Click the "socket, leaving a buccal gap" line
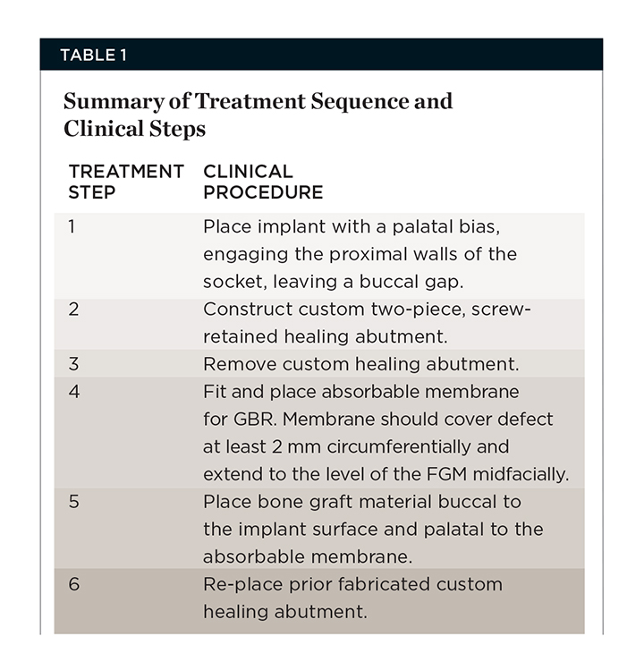644x662 pixels. [x=329, y=282]
